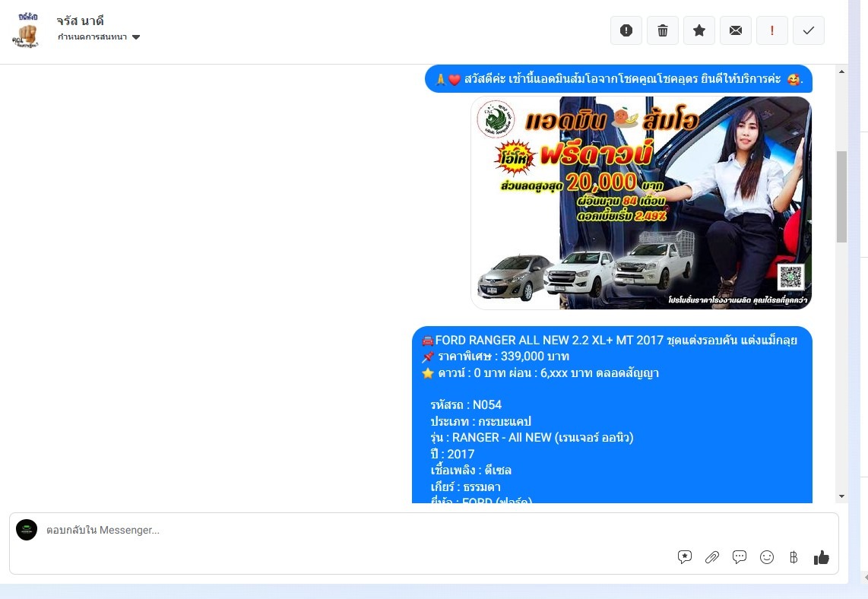Mark conversation done with checkmark icon

click(809, 30)
